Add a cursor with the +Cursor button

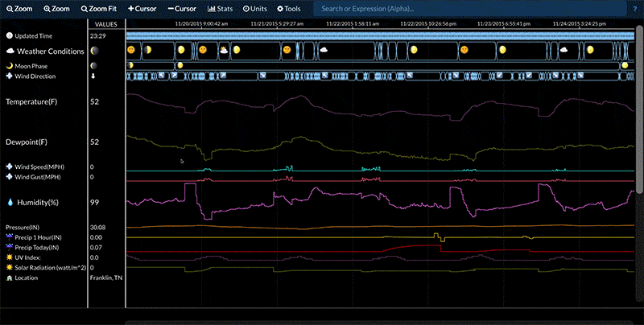tap(143, 8)
